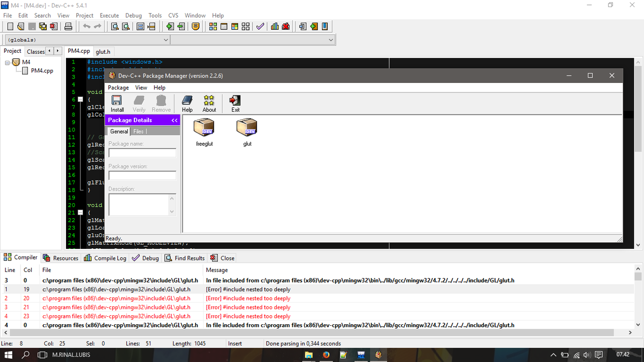Click Remove file from project icon
644x362 pixels.
(x=181, y=27)
